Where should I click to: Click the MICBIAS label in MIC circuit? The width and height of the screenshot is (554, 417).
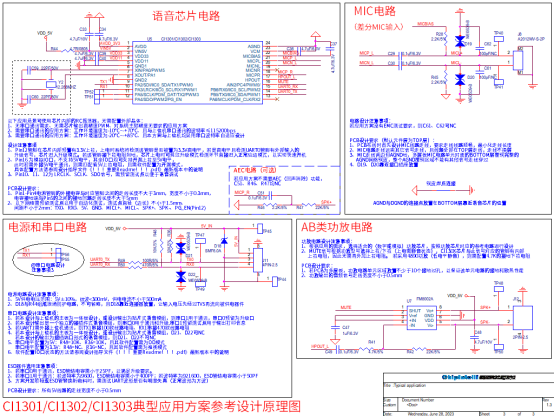[x=425, y=24]
